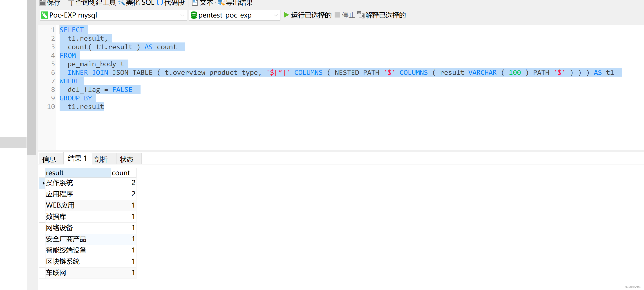Click the 'count' column header
Image resolution: width=644 pixels, height=290 pixels.
click(123, 173)
